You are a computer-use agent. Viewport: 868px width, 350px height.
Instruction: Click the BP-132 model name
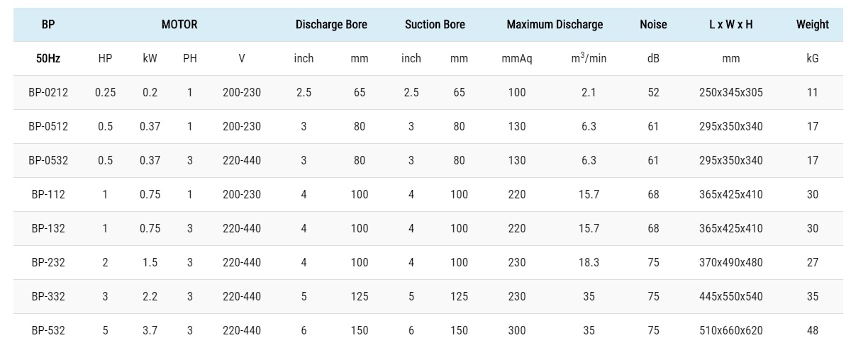(48, 228)
